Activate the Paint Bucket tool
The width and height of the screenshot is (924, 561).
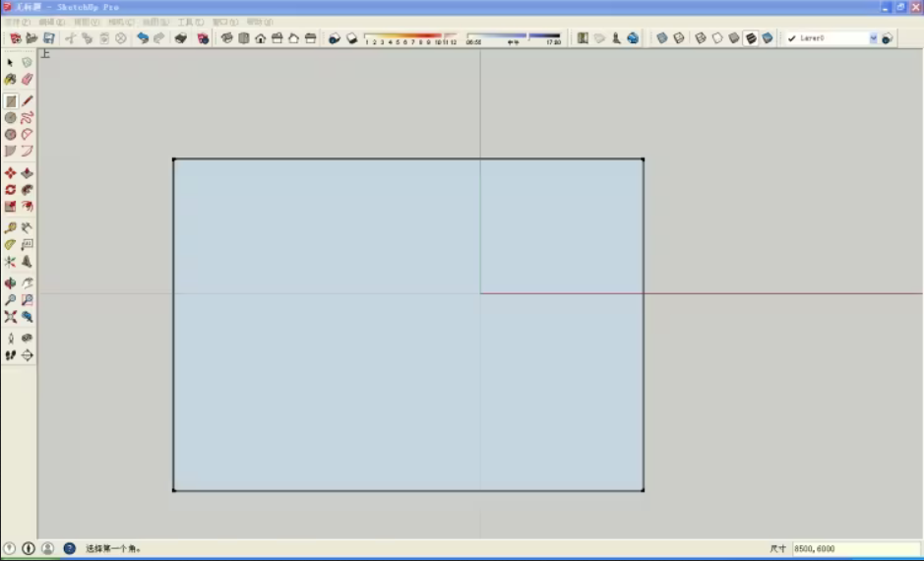11,79
